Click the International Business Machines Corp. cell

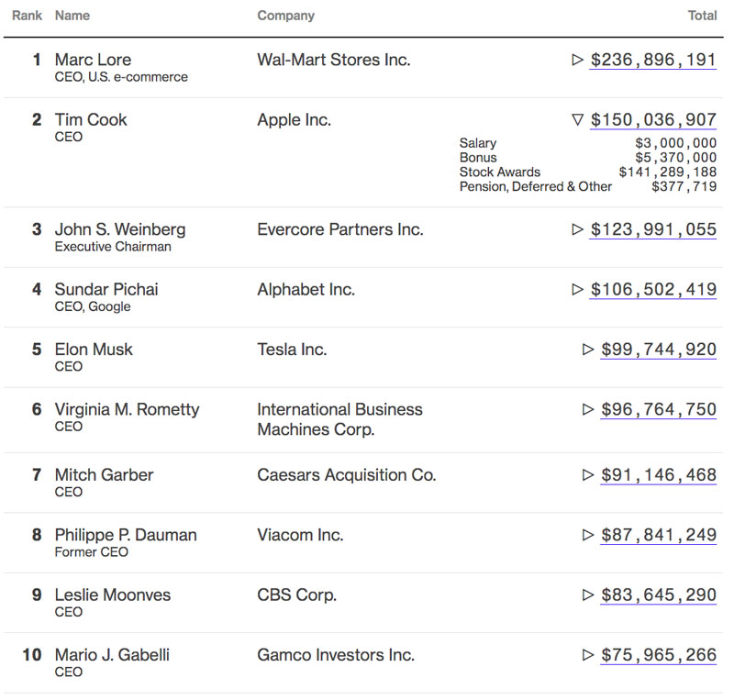click(339, 419)
